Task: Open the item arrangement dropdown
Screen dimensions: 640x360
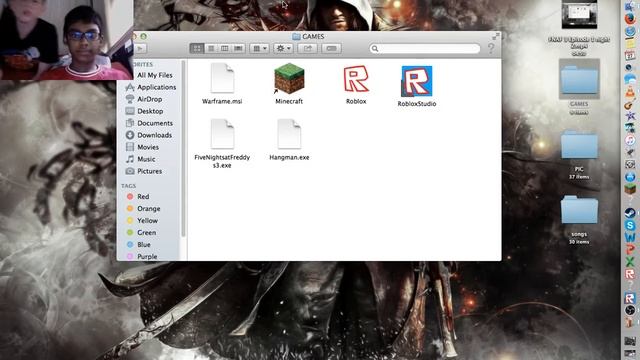Action: point(259,49)
